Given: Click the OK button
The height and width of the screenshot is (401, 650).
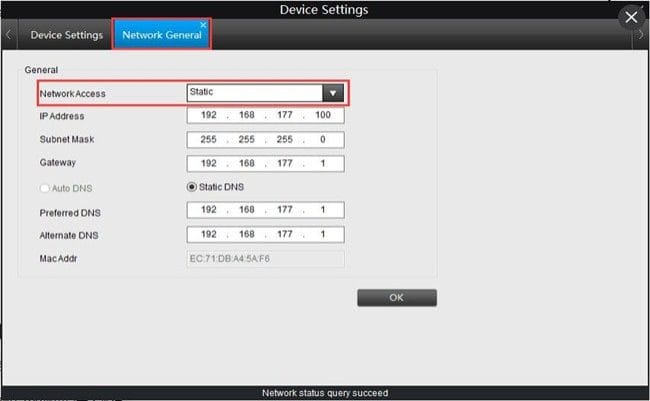Looking at the screenshot, I should [x=397, y=298].
